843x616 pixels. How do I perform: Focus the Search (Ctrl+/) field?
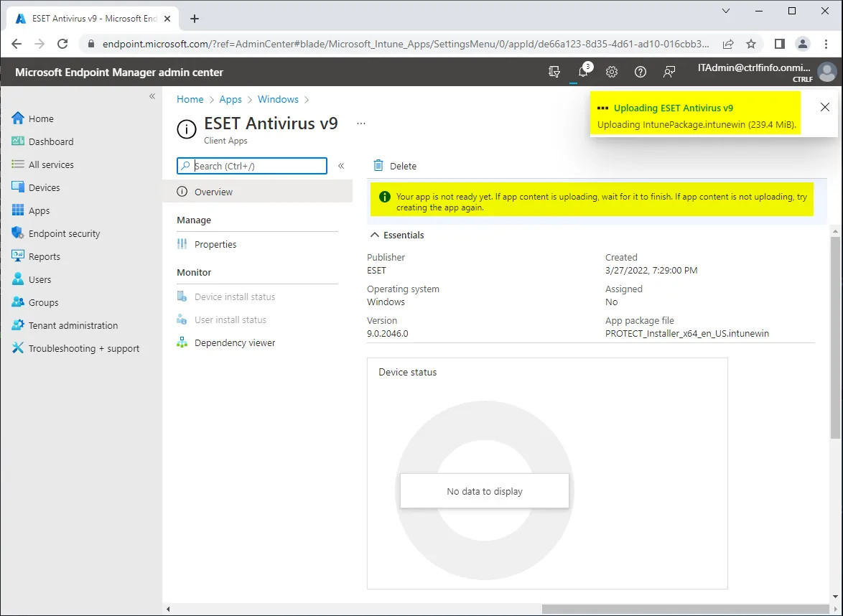(251, 166)
